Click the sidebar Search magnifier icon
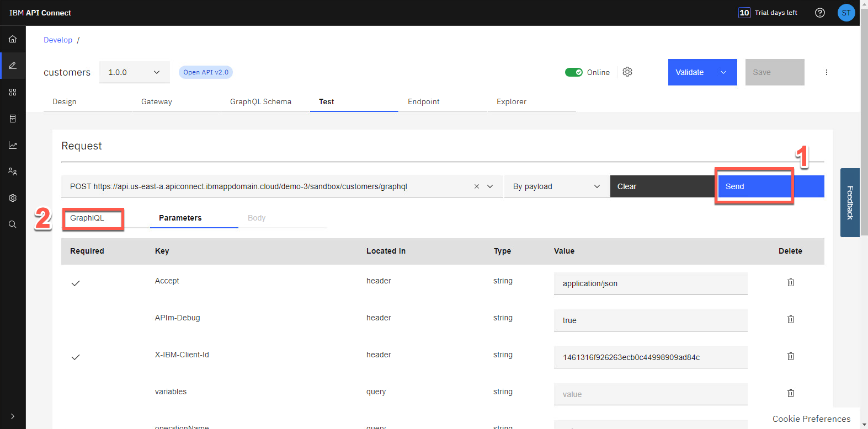868x429 pixels. click(x=13, y=224)
